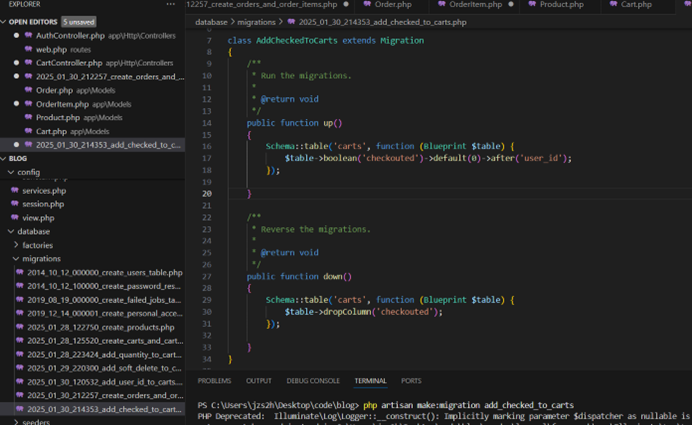Screen dimensions: 692x425
Task: Open Explorer more actions ellipsis menu
Action: point(171,5)
